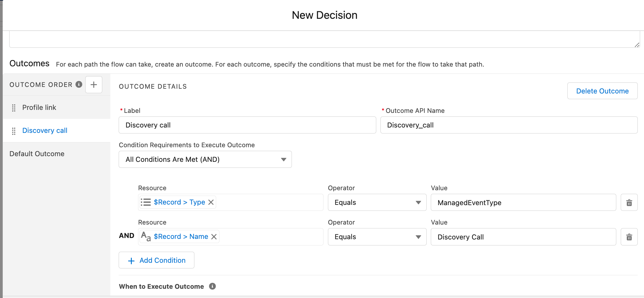Screen dimensions: 644x298
Task: Select the Profile link outcome
Action: tap(39, 107)
